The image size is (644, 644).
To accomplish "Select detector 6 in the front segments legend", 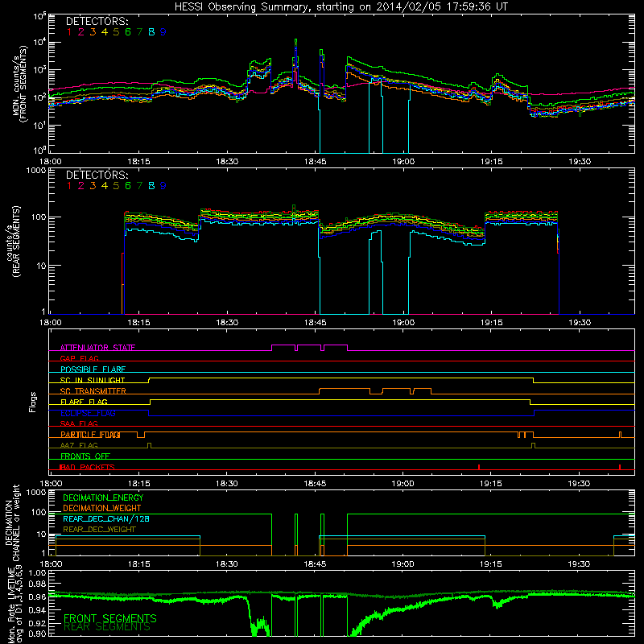I will (128, 32).
